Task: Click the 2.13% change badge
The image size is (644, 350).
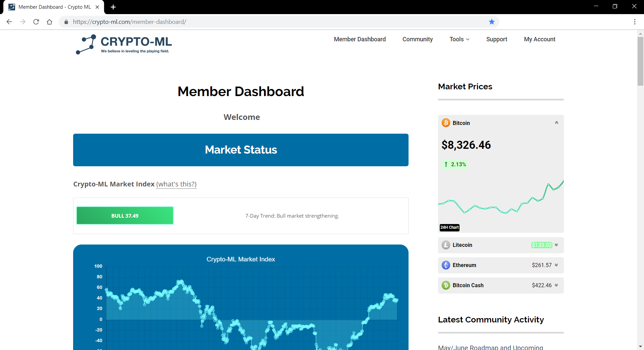Action: click(455, 164)
